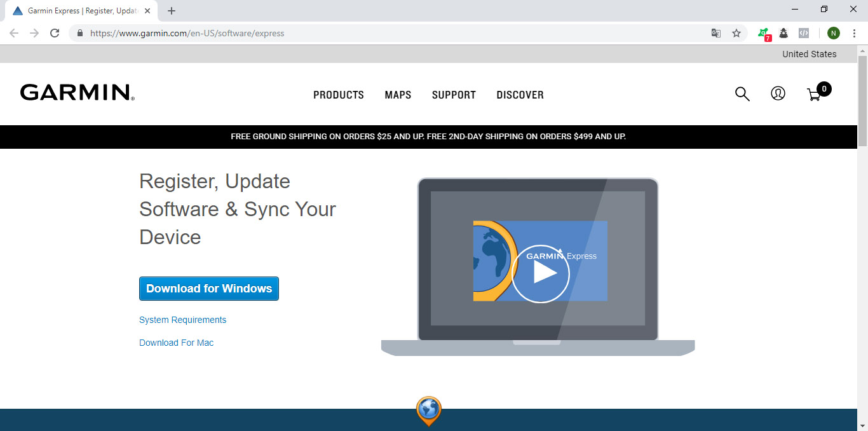Click the Download For Mac link
Viewport: 868px width, 431px height.
(x=176, y=343)
